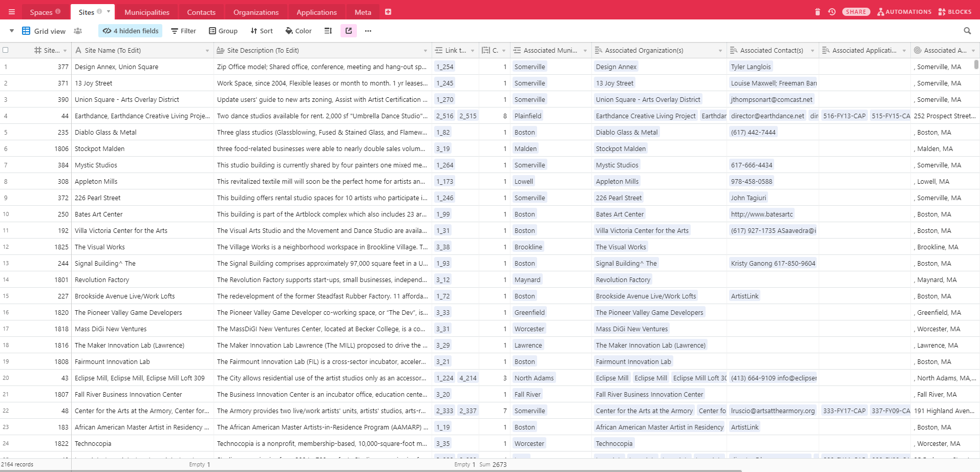Open Associated Organization(s) column dropdown
The image size is (980, 472).
click(x=720, y=51)
